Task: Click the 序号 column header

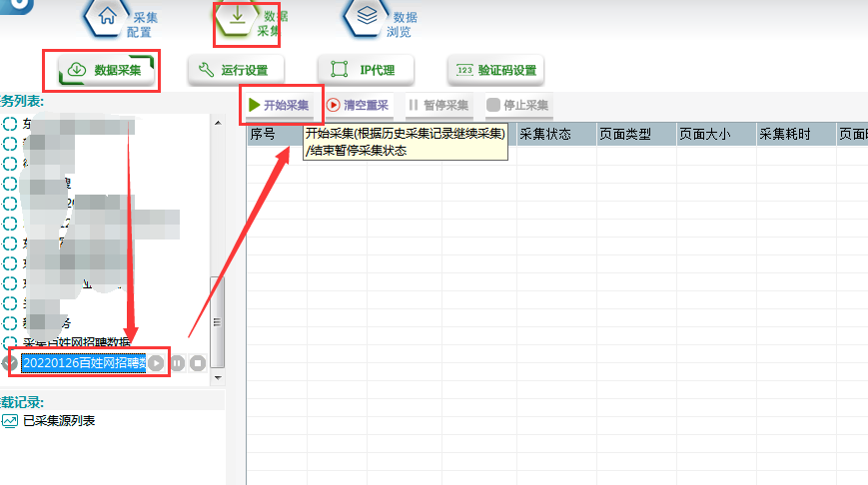Action: click(x=277, y=135)
